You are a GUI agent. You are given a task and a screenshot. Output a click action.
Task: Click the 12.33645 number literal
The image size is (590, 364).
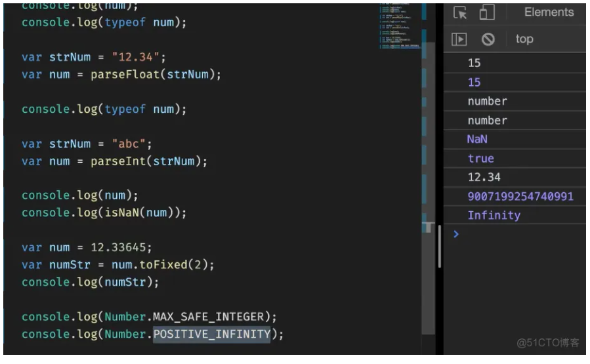[x=118, y=247]
